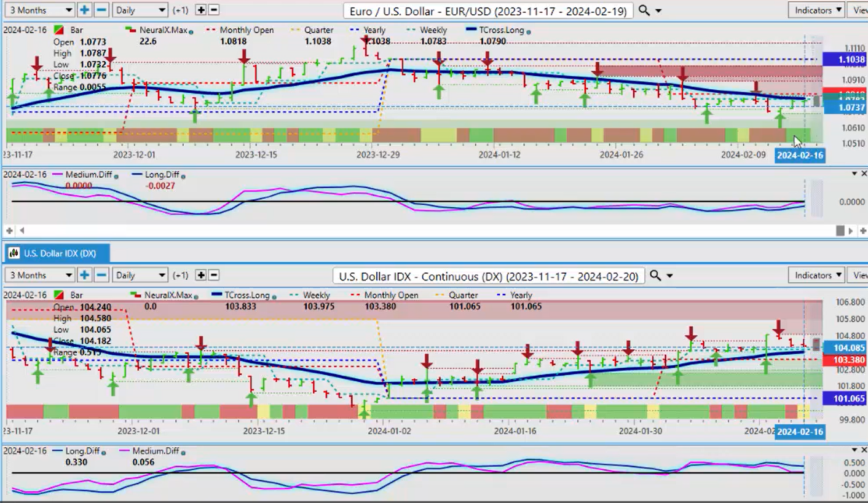Viewport: 868px width, 503px height.
Task: Open Indicators menu on DX chart
Action: [x=818, y=275]
